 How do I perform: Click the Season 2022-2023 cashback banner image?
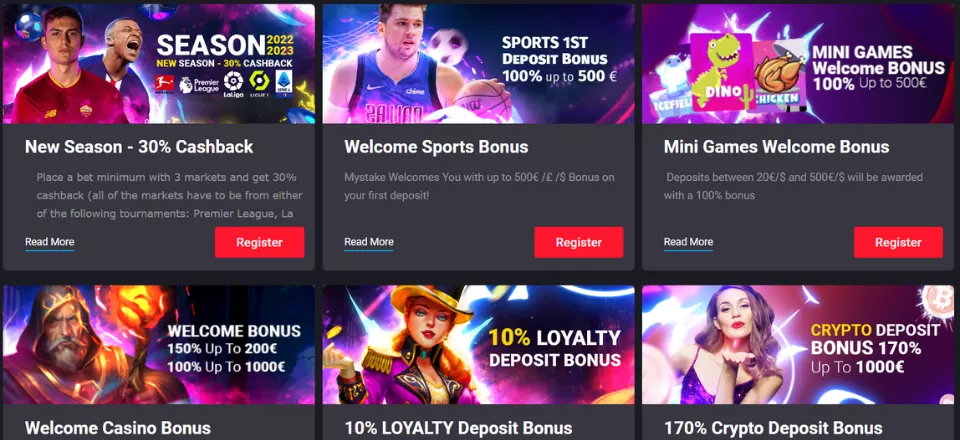(159, 64)
